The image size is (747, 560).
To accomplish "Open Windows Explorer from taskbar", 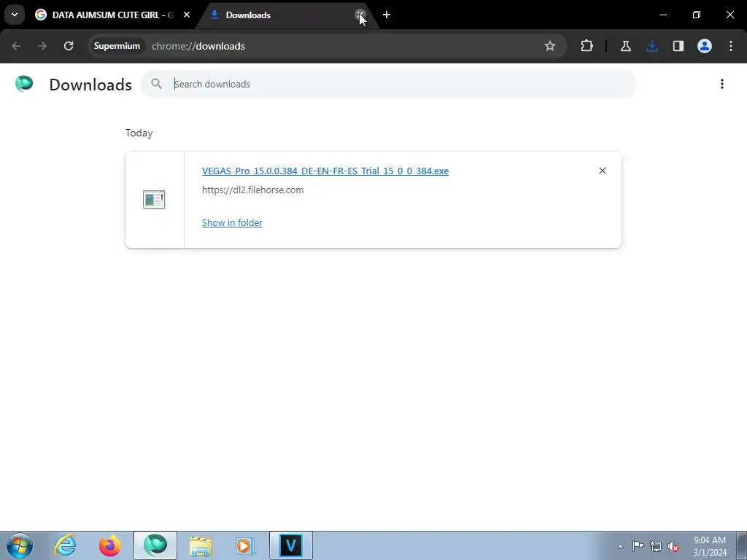I will point(201,545).
